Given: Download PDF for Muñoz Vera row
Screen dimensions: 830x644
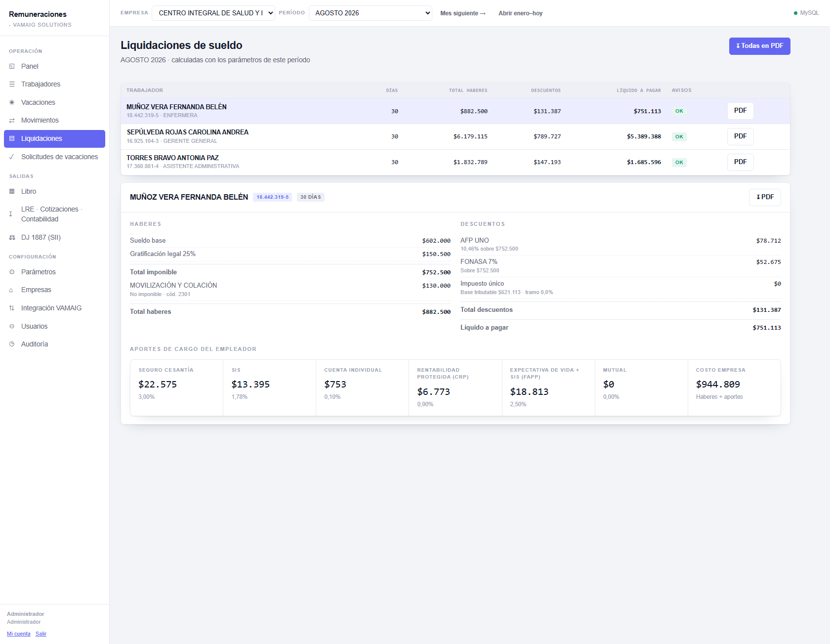Looking at the screenshot, I should pyautogui.click(x=740, y=111).
